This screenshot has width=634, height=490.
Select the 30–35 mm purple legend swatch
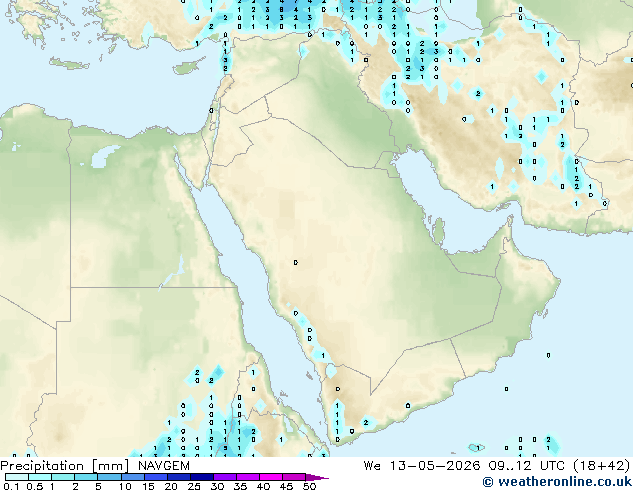point(224,477)
